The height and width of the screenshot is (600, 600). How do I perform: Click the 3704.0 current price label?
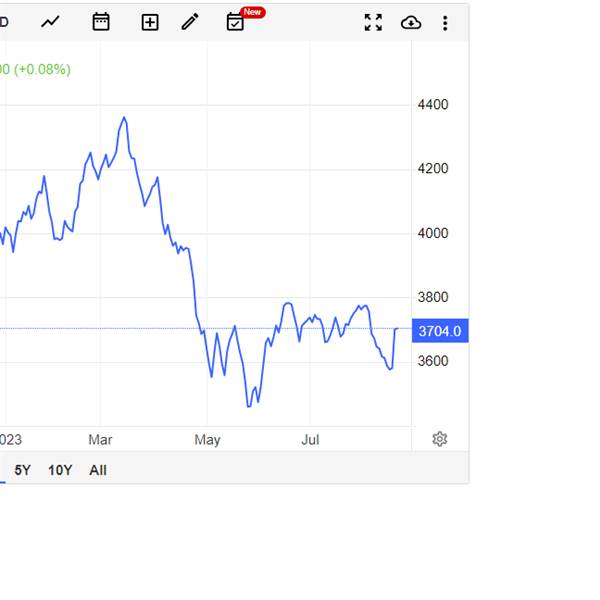tap(440, 331)
